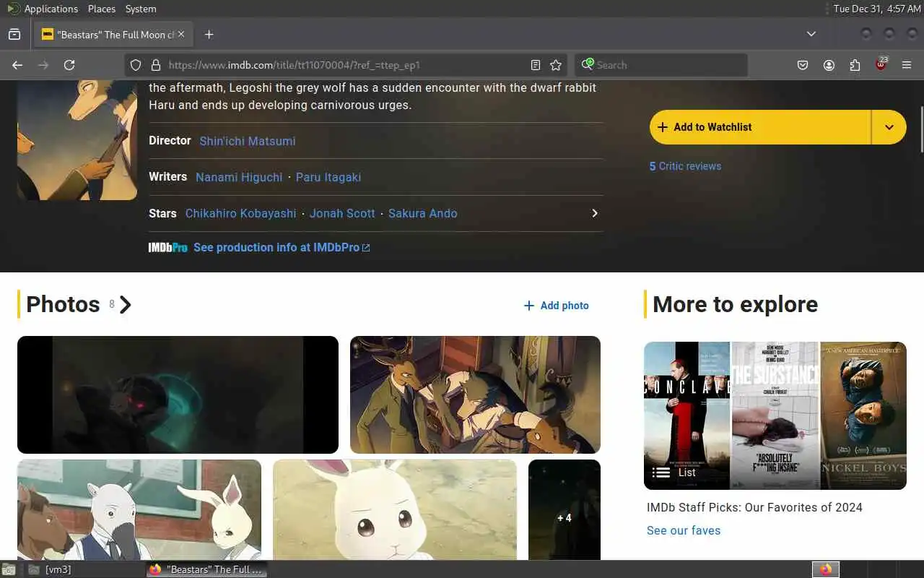Close the Beastars tab
The width and height of the screenshot is (924, 578).
[181, 34]
